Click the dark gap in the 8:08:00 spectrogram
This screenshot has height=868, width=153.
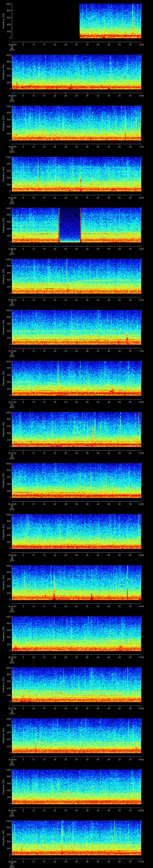pyautogui.click(x=70, y=225)
